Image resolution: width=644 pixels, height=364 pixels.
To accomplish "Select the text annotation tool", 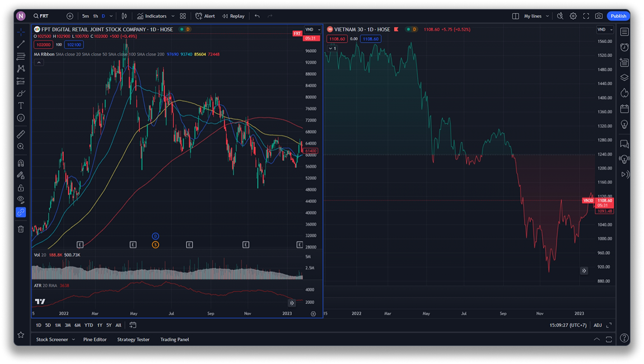I will pyautogui.click(x=21, y=106).
